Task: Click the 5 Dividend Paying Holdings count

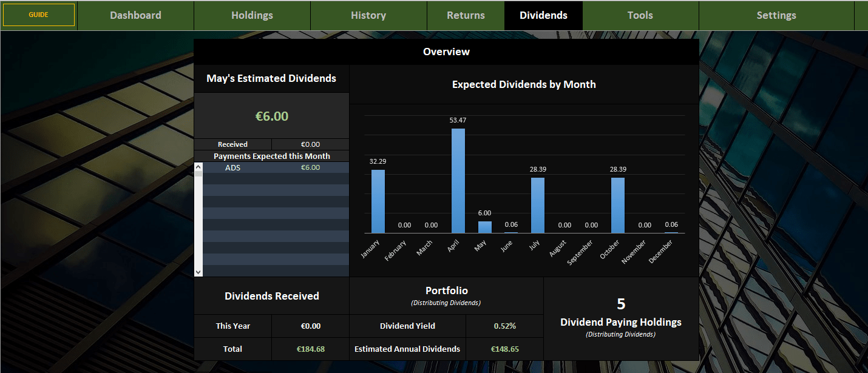Action: click(x=621, y=304)
